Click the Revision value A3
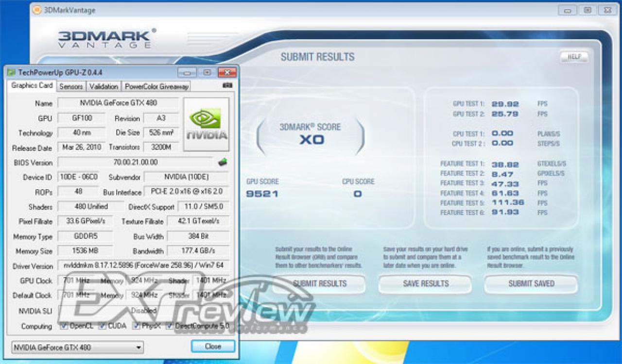The image size is (622, 364). [x=161, y=118]
